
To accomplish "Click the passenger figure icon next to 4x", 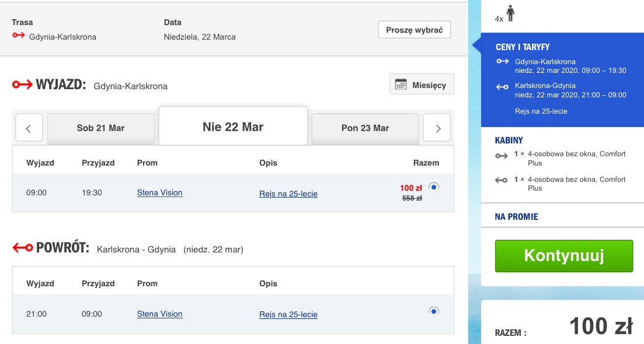I will pos(510,13).
